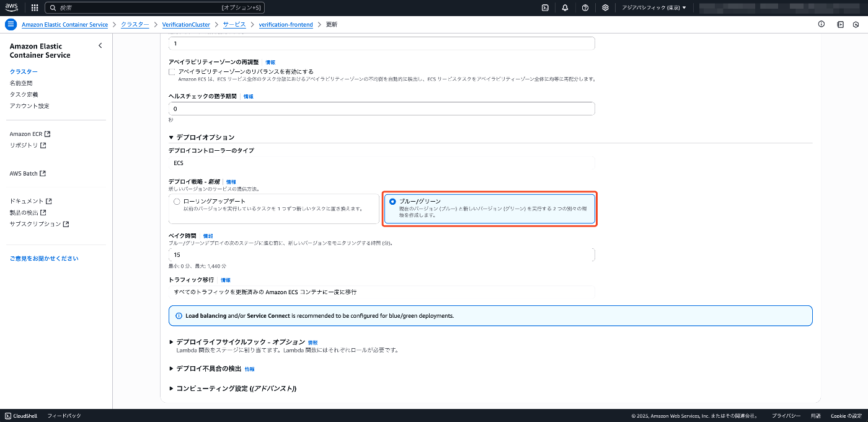Open the settings gear in top bar

[x=605, y=7]
